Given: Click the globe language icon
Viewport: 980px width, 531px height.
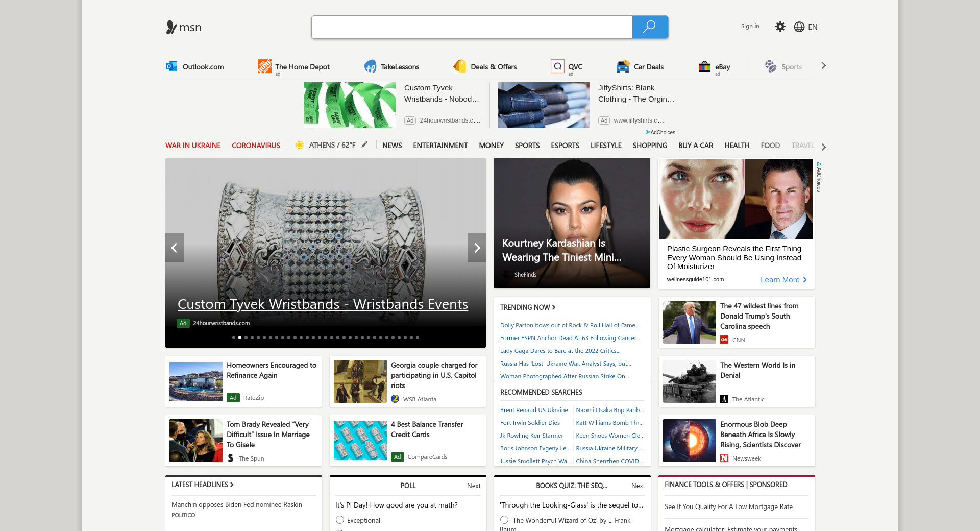Looking at the screenshot, I should point(799,27).
